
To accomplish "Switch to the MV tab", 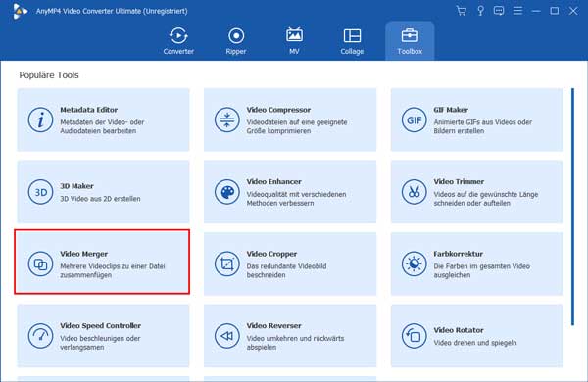I will click(x=294, y=41).
